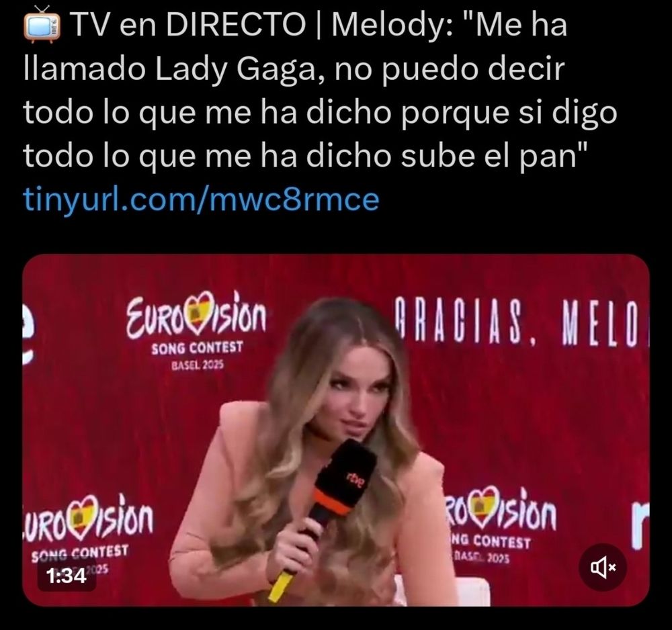Play the Melody interview video
This screenshot has width=672, height=630.
[x=336, y=430]
